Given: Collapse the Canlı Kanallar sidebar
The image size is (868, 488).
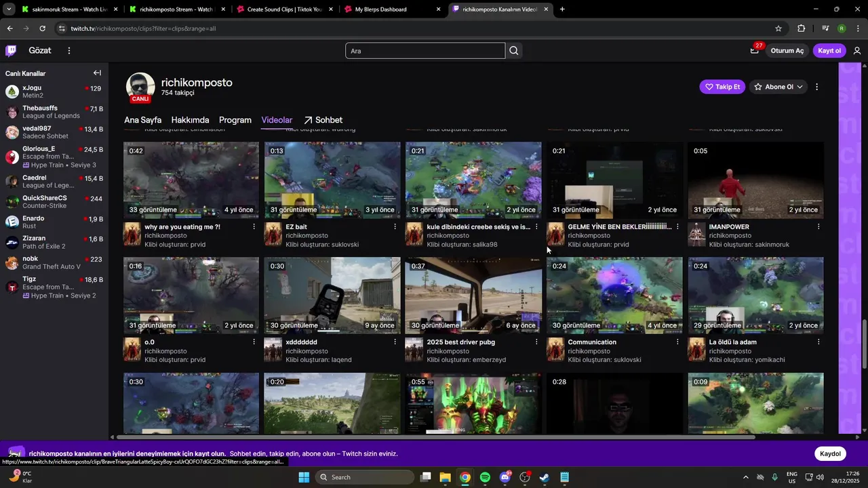Looking at the screenshot, I should tap(97, 73).
